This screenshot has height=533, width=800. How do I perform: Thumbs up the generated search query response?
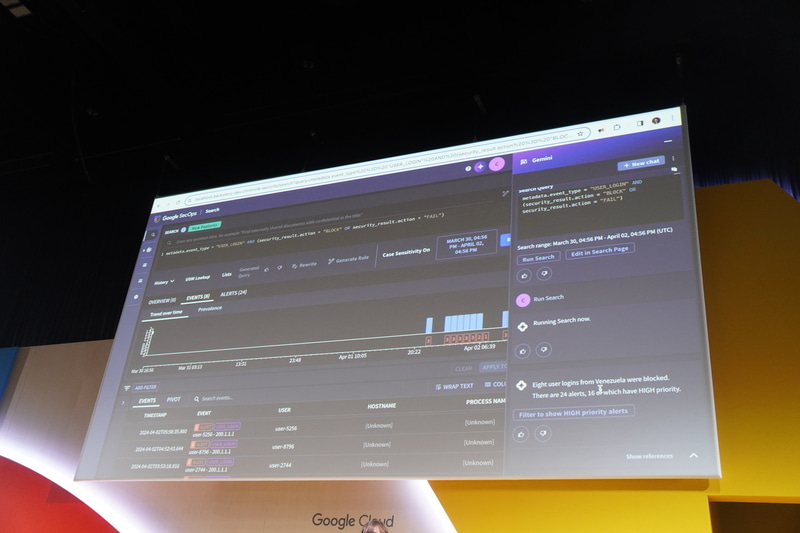click(x=524, y=276)
